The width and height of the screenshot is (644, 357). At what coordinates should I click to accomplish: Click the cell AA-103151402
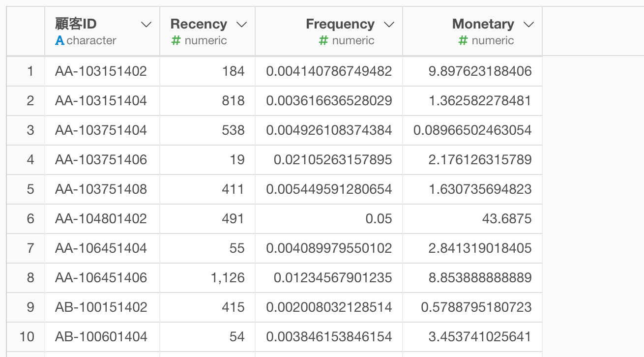point(102,71)
